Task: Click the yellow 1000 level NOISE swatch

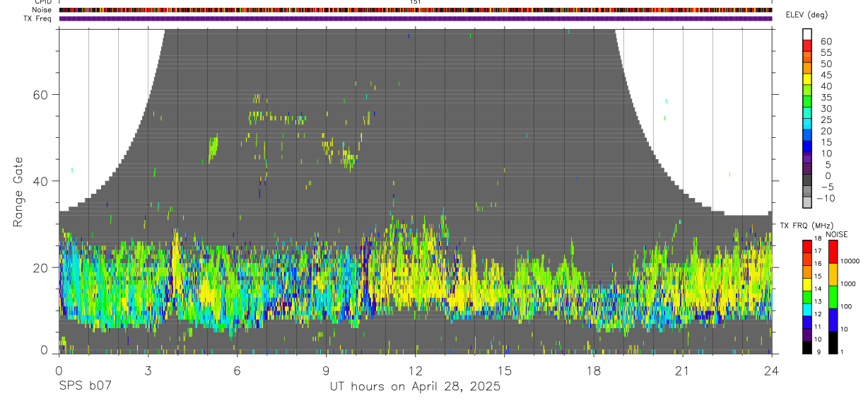Action: (x=833, y=274)
